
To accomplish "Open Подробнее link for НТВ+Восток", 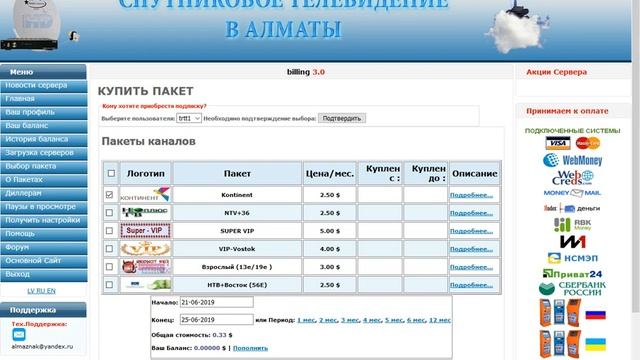I will (x=471, y=285).
